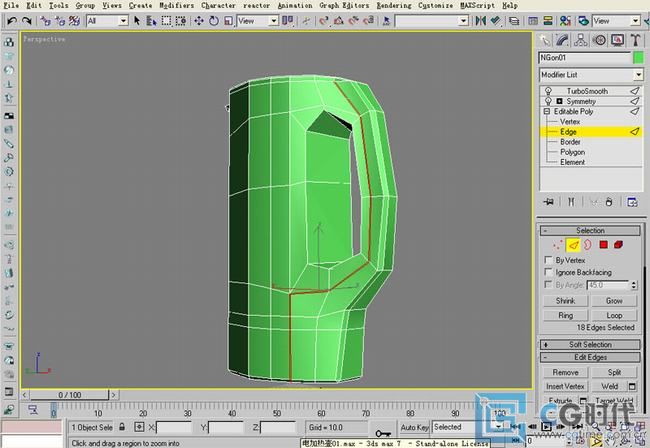Click the green object color swatch
650x448 pixels.
(638, 58)
